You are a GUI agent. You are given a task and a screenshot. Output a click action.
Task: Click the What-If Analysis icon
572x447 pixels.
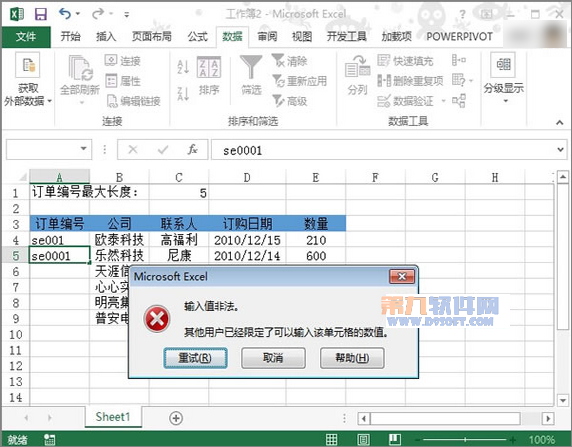pyautogui.click(x=459, y=80)
